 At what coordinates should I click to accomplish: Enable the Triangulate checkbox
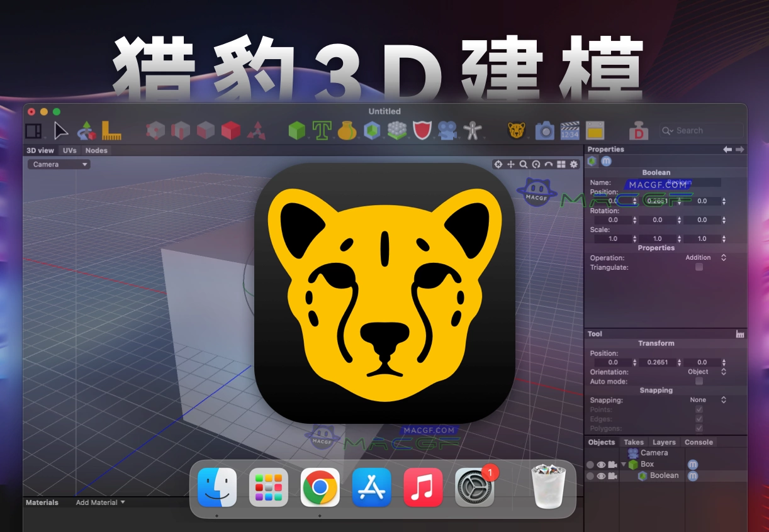[x=699, y=267]
